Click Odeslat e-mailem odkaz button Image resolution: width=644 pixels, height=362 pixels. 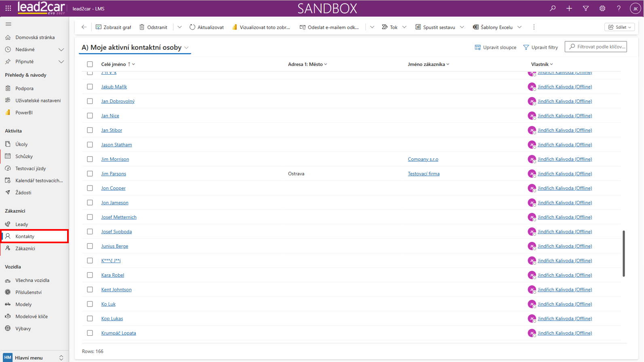tap(329, 27)
